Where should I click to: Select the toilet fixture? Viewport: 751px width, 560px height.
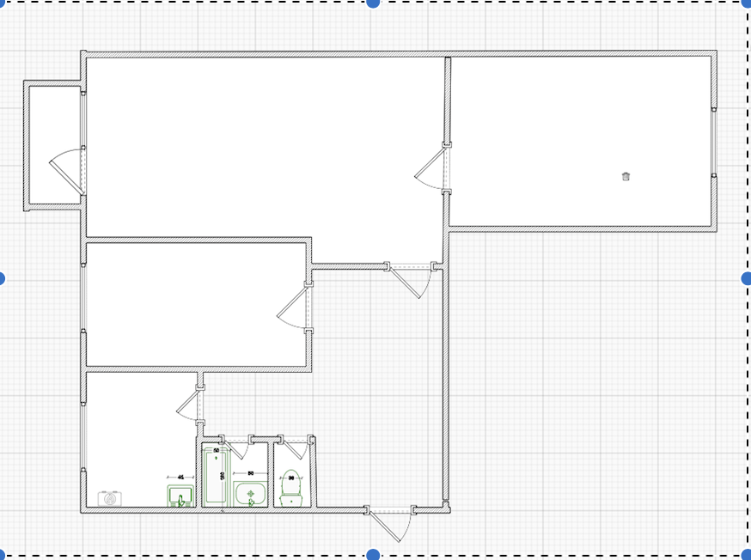click(290, 488)
